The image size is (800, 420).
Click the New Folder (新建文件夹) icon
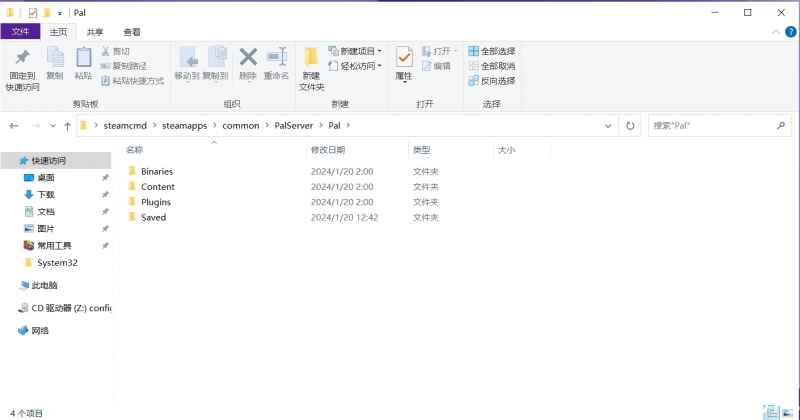click(311, 58)
